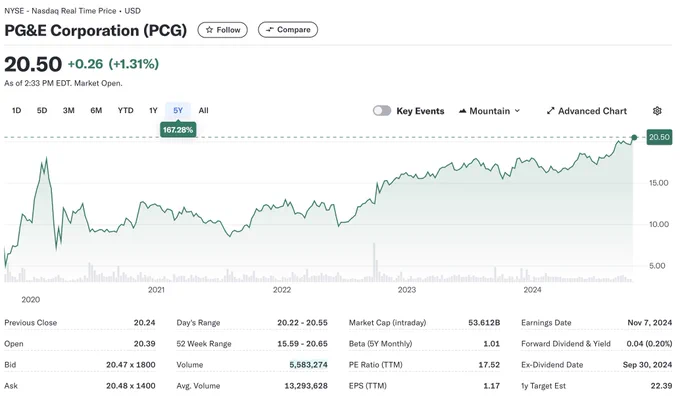
Task: Show the All time range
Action: point(203,111)
